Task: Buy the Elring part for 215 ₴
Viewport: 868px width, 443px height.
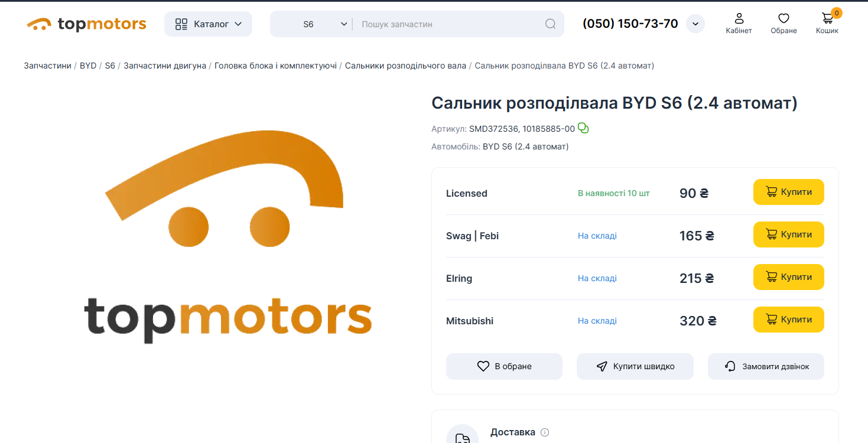Action: point(788,277)
